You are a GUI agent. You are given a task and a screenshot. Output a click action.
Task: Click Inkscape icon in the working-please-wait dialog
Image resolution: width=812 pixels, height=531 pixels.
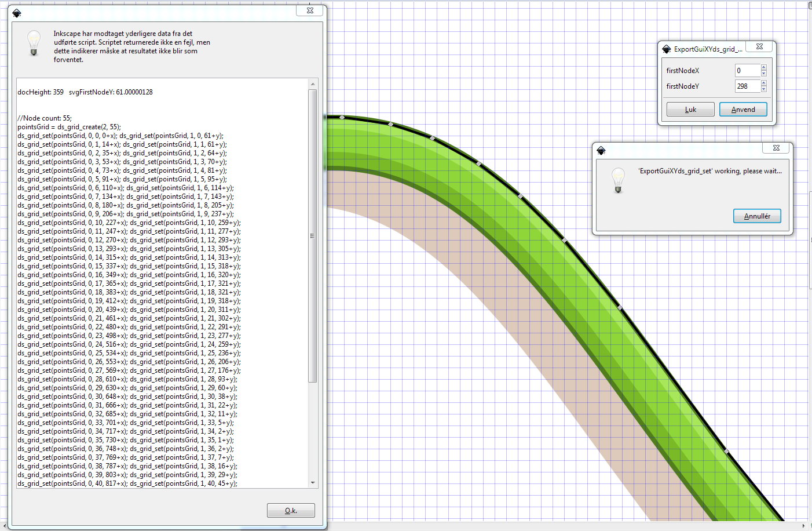point(601,151)
